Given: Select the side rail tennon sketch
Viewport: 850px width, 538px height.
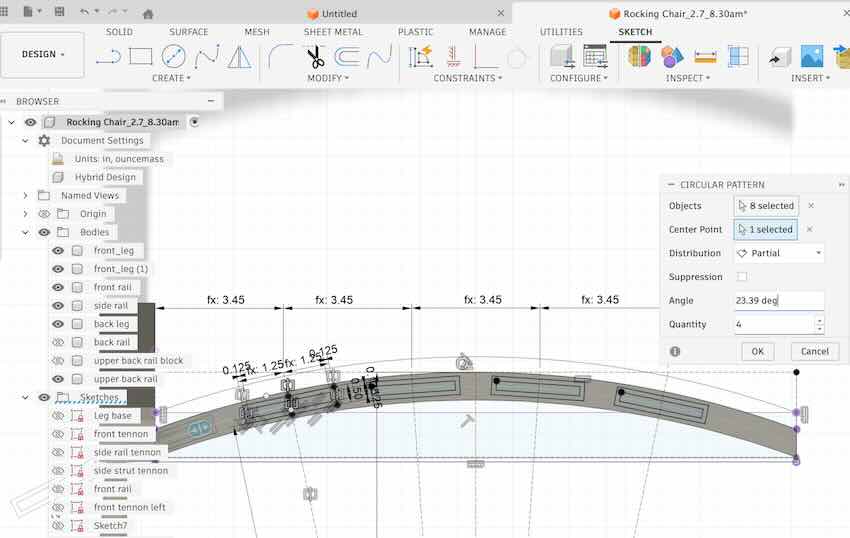Looking at the screenshot, I should pos(127,452).
